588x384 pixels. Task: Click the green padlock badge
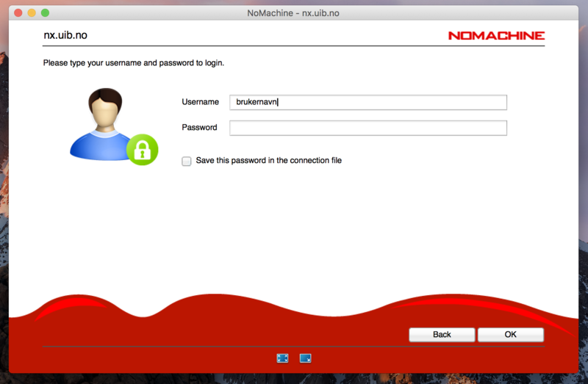(143, 150)
